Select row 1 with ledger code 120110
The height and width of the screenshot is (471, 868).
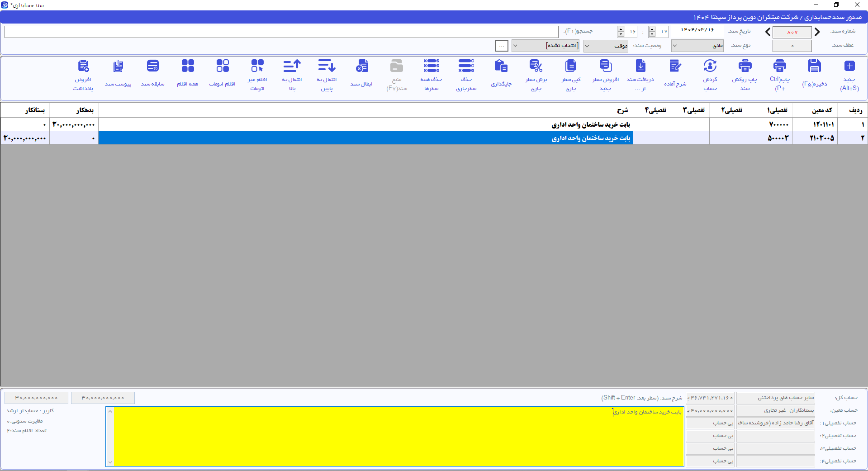(434, 124)
